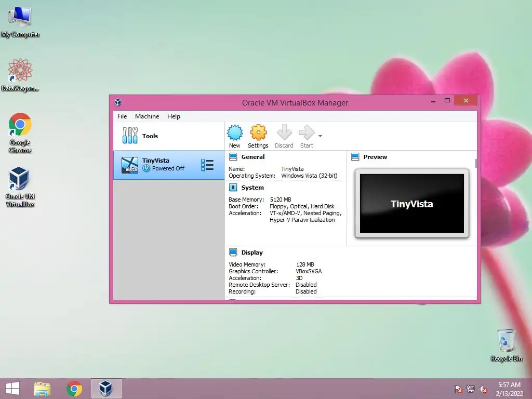The image size is (532, 399).
Task: Select the Google Chrome desktop icon
Action: [x=20, y=133]
